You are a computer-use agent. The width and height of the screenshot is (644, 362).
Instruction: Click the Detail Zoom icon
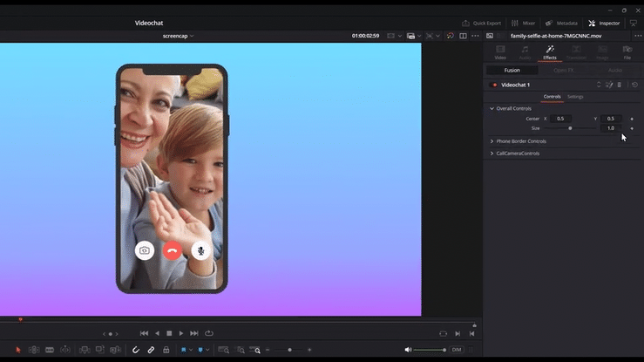(241, 350)
